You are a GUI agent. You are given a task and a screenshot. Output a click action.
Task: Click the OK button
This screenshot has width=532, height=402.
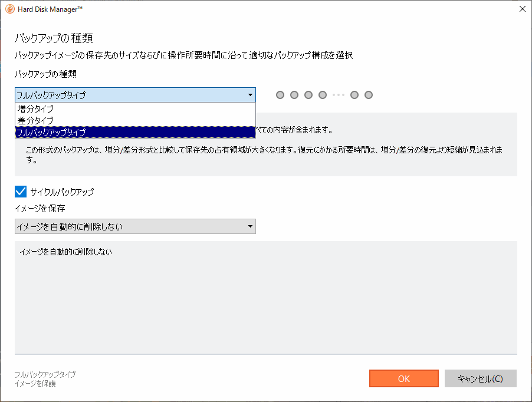403,378
